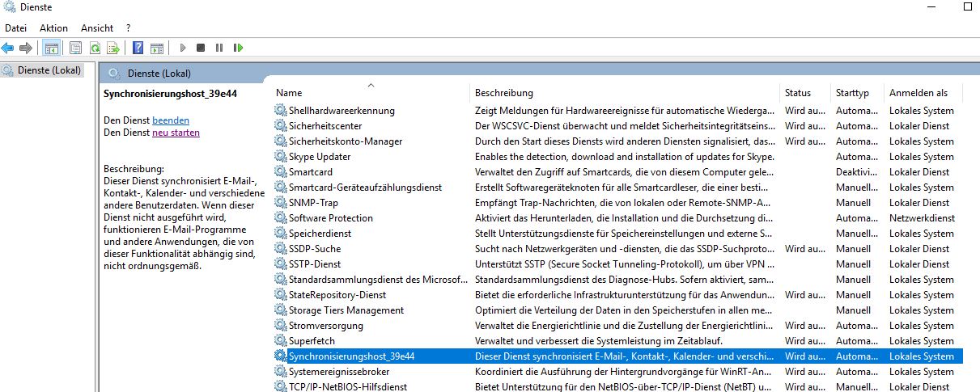Click gear icon of Skype Updater
Viewport: 980px width, 392px height.
(281, 156)
